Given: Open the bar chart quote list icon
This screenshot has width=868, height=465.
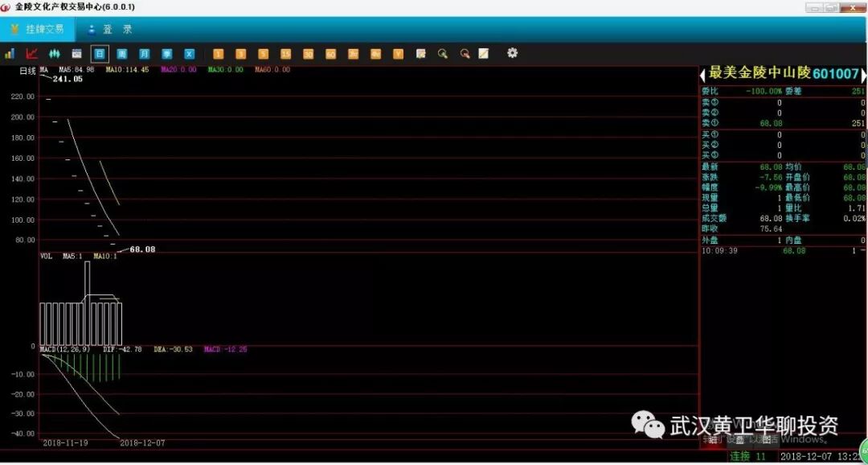Looking at the screenshot, I should point(10,54).
